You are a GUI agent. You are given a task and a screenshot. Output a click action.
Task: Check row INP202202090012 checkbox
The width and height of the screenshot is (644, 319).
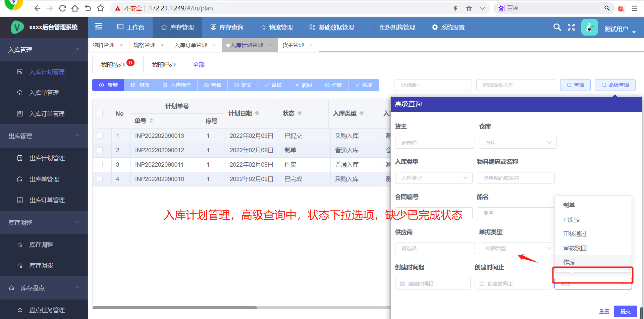100,150
